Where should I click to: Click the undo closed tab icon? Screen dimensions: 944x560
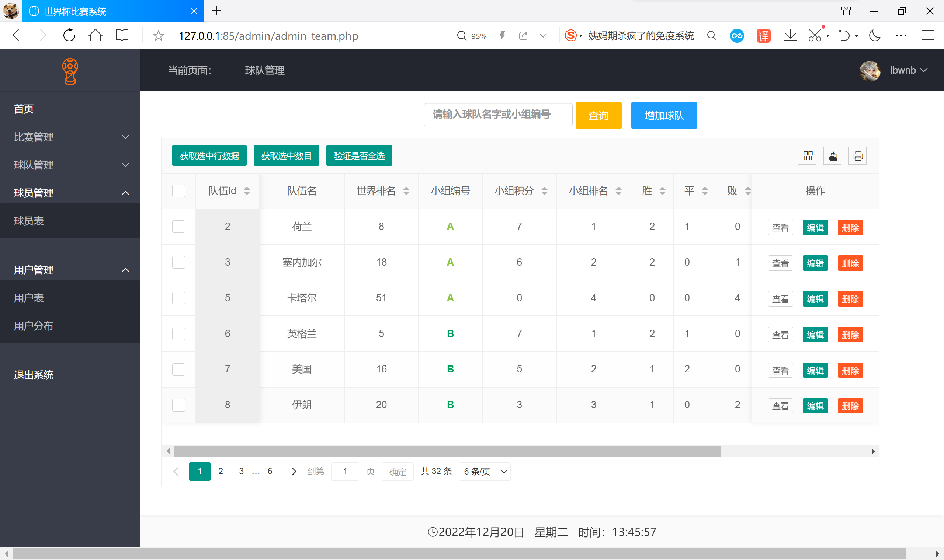pyautogui.click(x=844, y=36)
